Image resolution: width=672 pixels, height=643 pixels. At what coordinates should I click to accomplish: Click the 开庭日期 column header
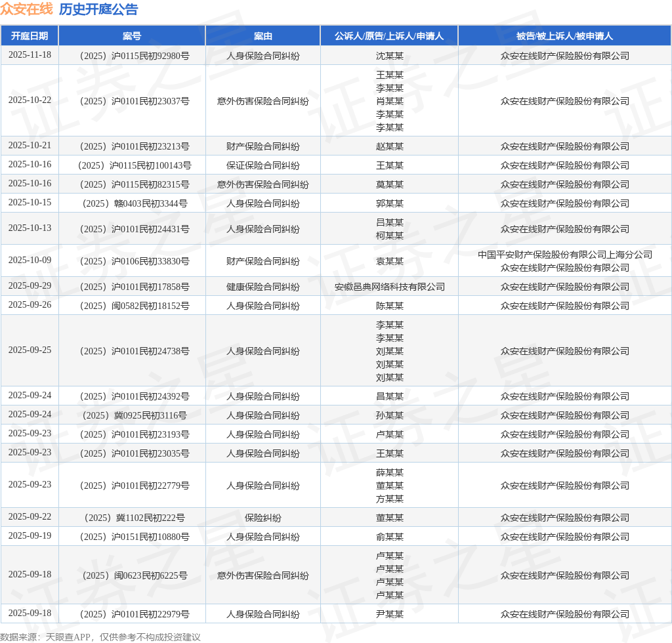(30, 36)
